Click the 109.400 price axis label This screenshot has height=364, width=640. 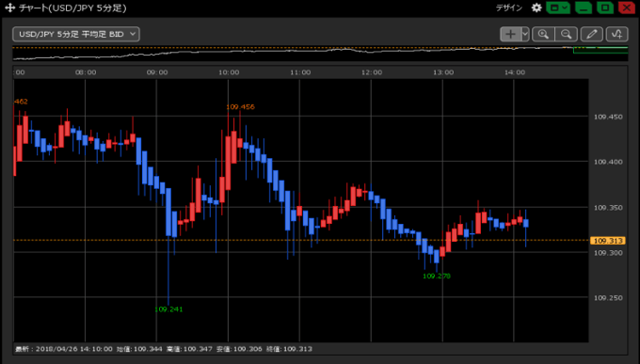click(608, 162)
